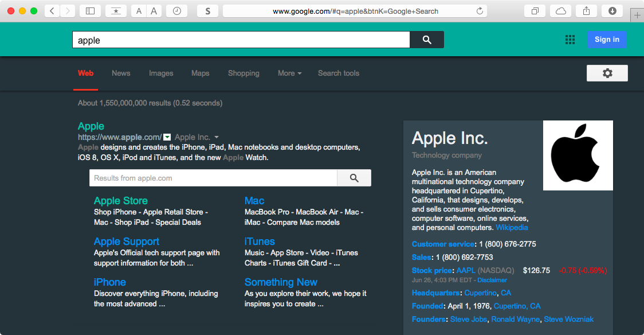This screenshot has width=644, height=335.
Task: Click the $126.75 stock price value
Action: click(536, 270)
